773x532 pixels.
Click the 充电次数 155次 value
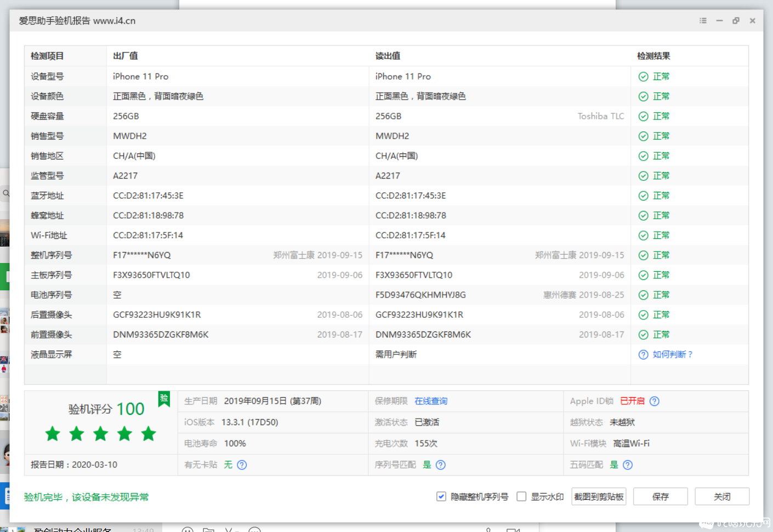pos(426,443)
